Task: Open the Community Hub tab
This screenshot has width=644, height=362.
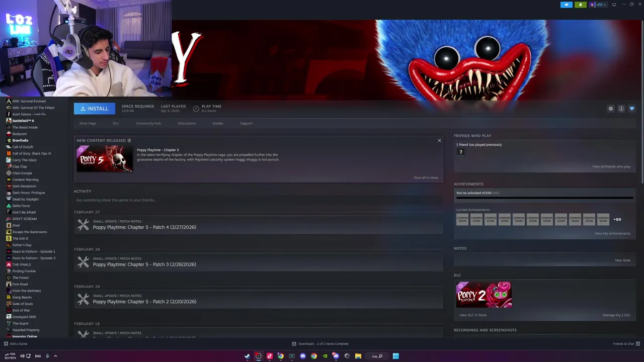Action: (x=148, y=123)
